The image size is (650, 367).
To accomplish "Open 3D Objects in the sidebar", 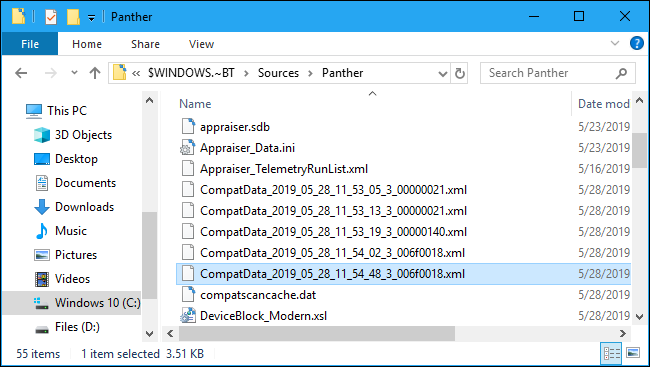I will [83, 135].
